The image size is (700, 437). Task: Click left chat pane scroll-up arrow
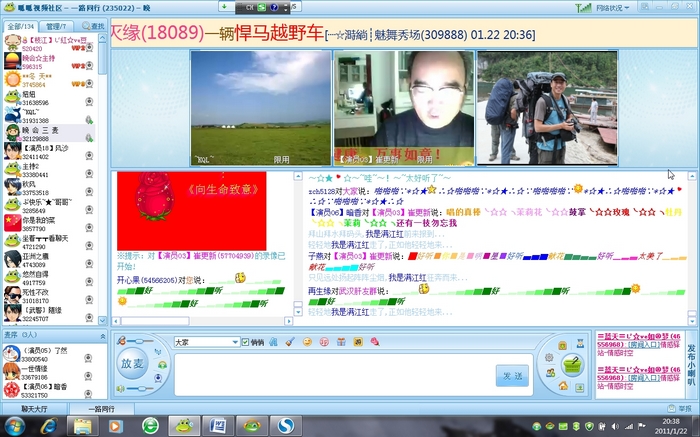tap(298, 176)
